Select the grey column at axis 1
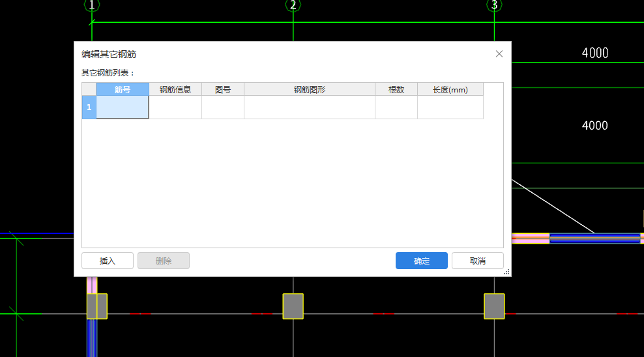644x357 pixels. click(97, 306)
